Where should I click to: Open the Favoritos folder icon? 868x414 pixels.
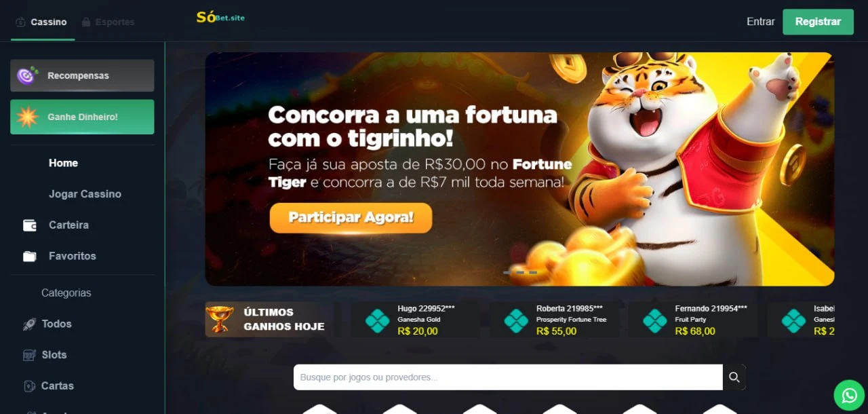coord(30,257)
